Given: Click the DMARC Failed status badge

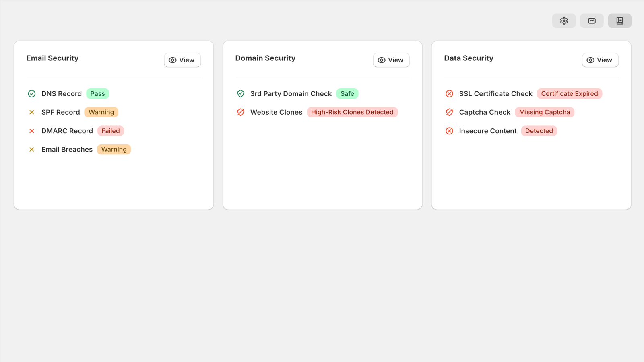Looking at the screenshot, I should click(x=111, y=131).
